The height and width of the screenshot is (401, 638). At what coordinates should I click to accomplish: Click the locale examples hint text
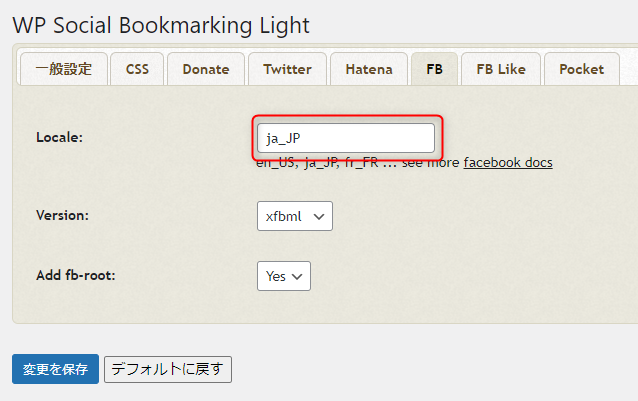click(x=358, y=163)
